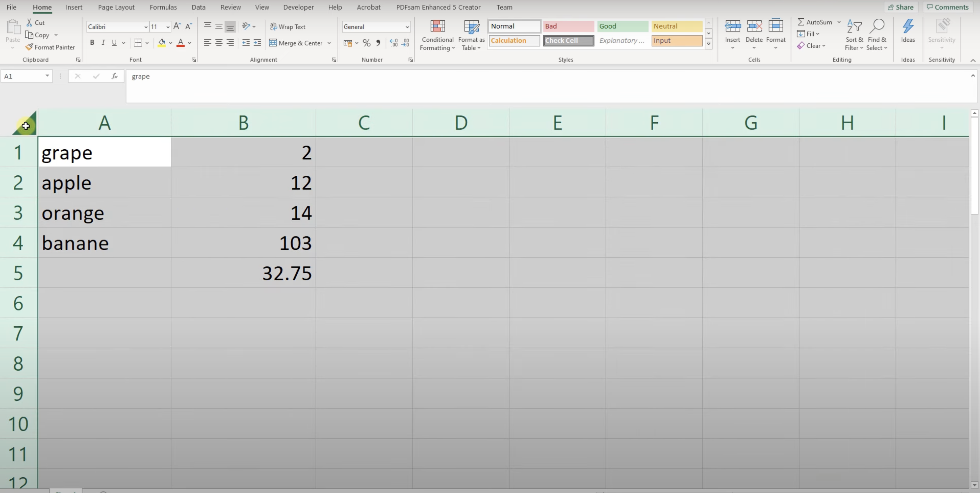Click Delete Cells icon
The width and height of the screenshot is (980, 493).
[754, 27]
